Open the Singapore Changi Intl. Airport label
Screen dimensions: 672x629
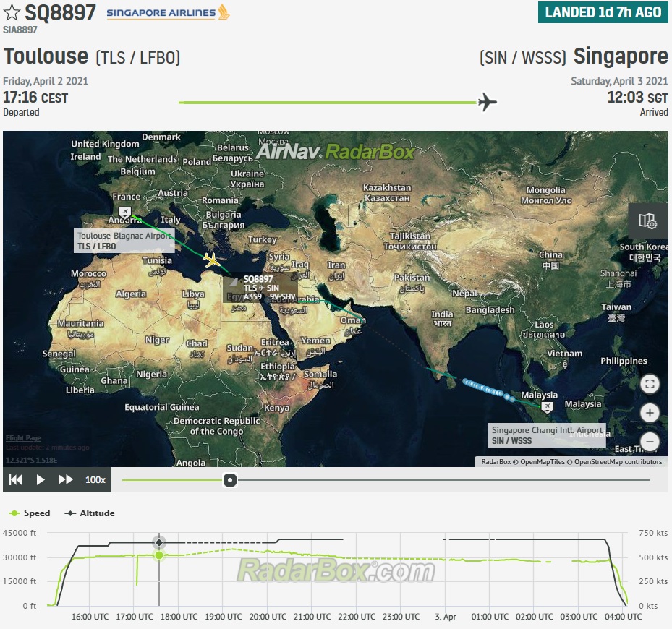[547, 435]
